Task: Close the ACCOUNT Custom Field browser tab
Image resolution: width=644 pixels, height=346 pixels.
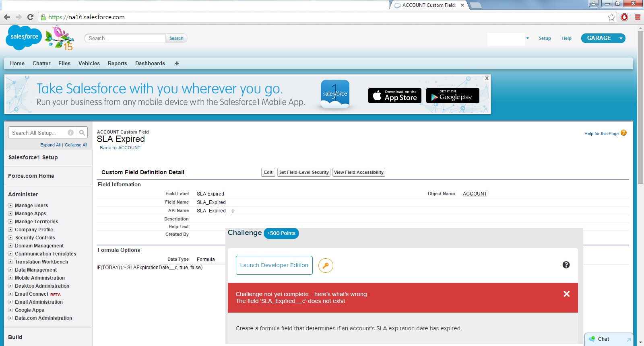Action: coord(462,5)
